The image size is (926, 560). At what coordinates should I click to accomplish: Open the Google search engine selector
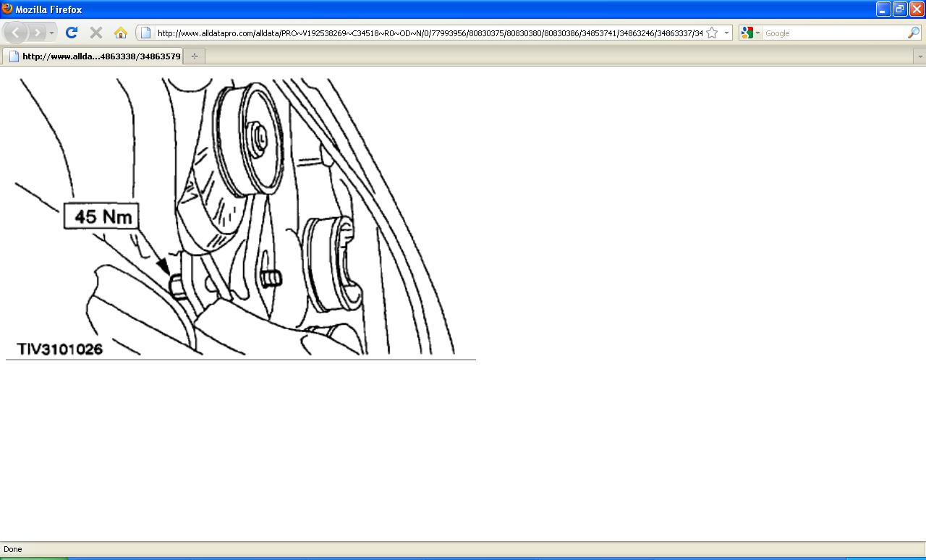pos(751,33)
